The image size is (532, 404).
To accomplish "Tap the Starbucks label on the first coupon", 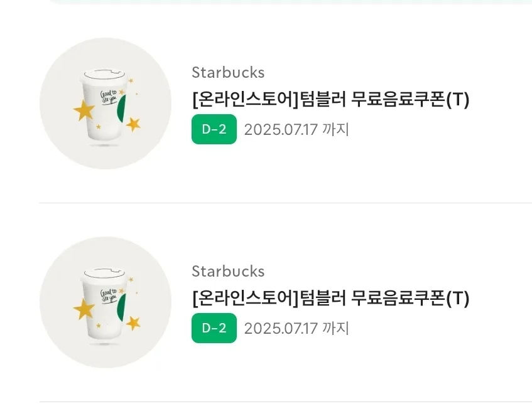I will click(x=228, y=73).
